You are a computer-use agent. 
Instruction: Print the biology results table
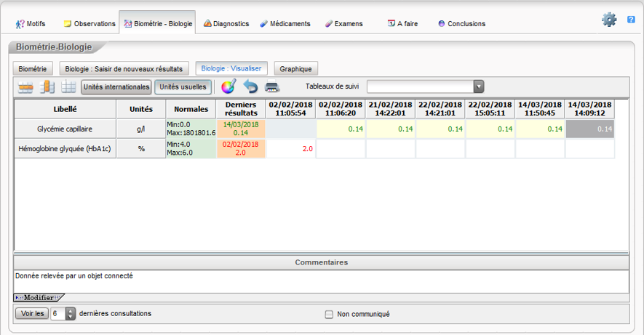click(271, 87)
